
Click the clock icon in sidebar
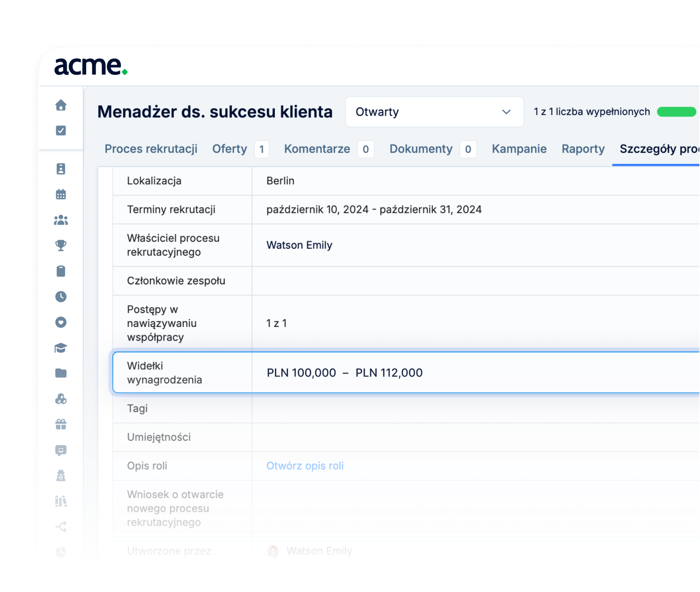61,296
